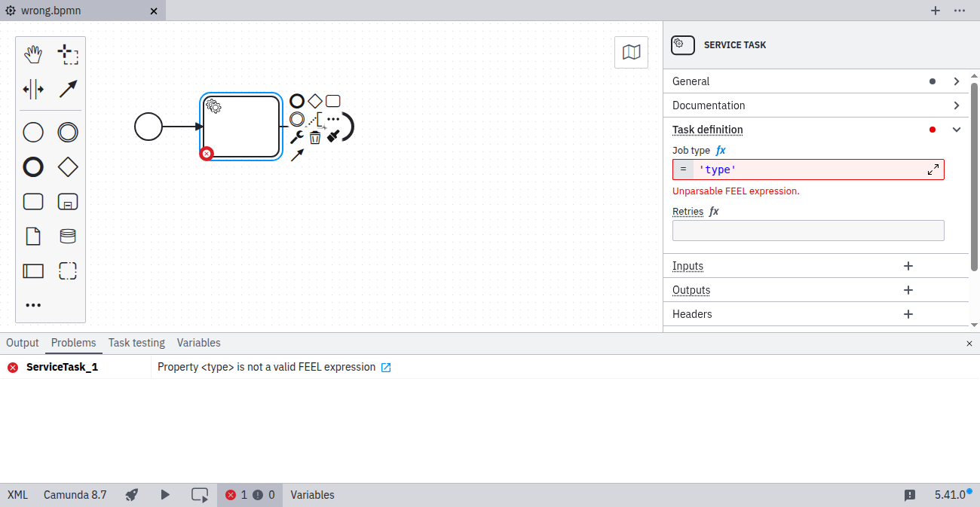Image resolution: width=980 pixels, height=507 pixels.
Task: Open the minimap toggle
Action: (x=631, y=52)
